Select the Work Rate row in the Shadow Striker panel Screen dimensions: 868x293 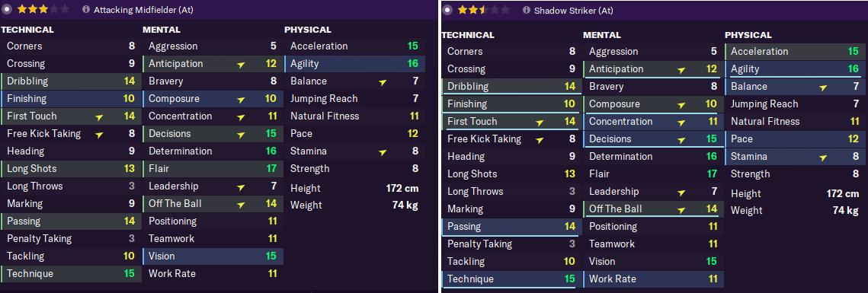click(x=654, y=279)
